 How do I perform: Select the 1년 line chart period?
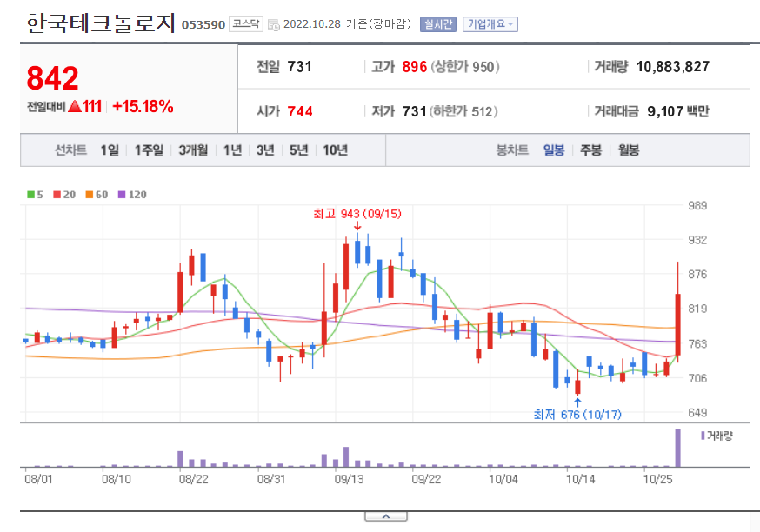click(x=233, y=150)
